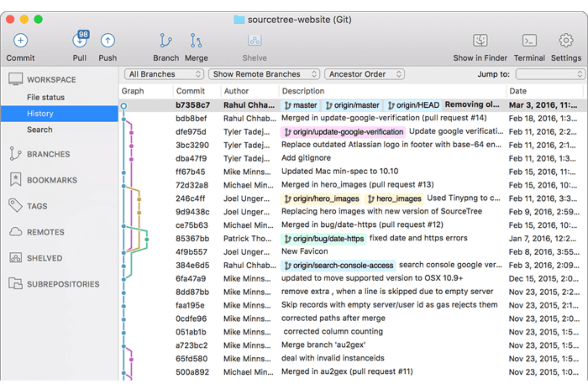Open the Ancestor Order dropdown

click(x=364, y=74)
